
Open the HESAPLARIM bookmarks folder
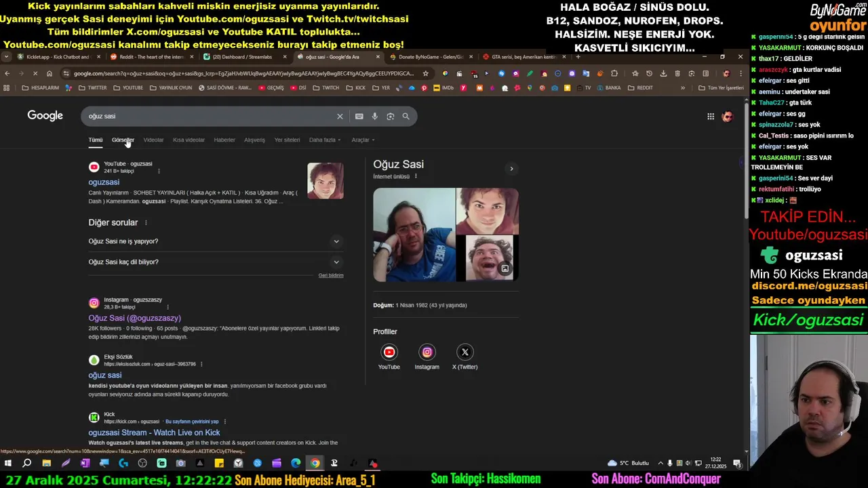tap(41, 88)
